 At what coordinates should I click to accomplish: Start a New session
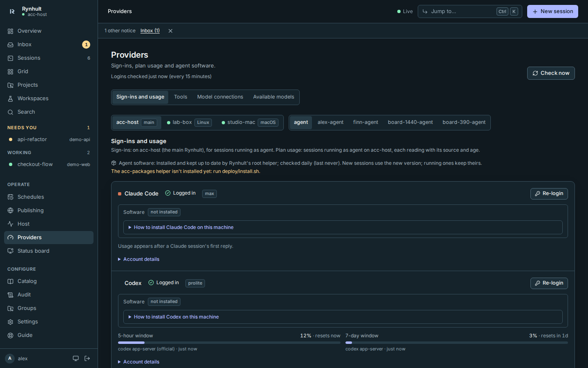tap(552, 11)
